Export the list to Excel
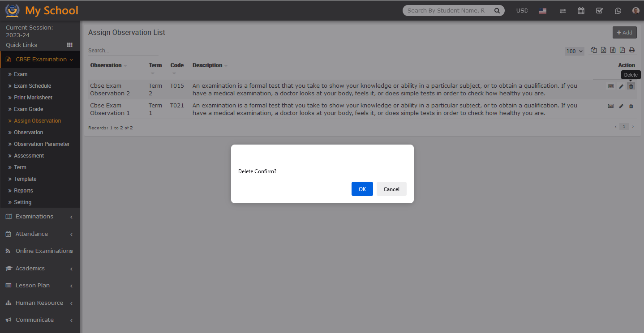 (603, 50)
